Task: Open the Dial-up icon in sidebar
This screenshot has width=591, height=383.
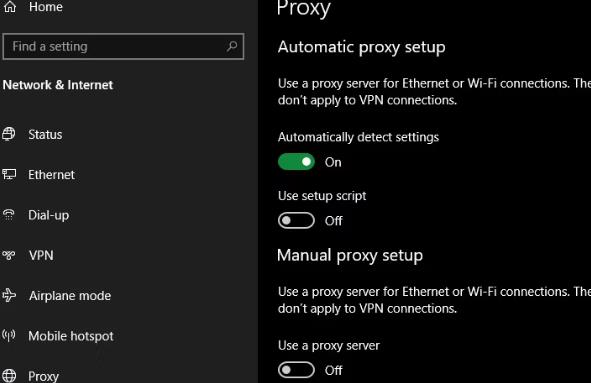Action: coord(9,215)
